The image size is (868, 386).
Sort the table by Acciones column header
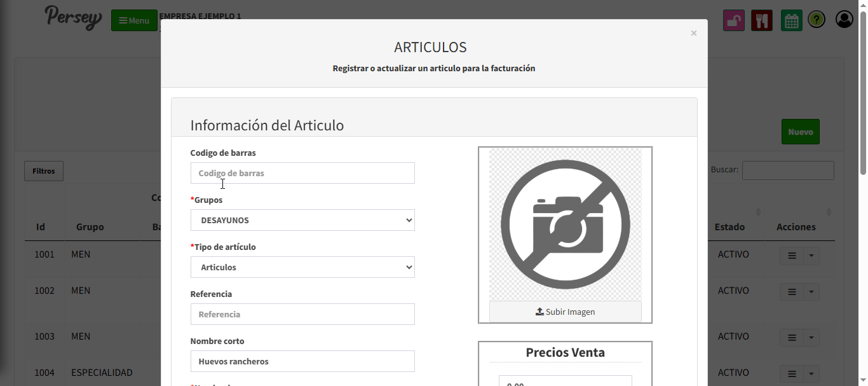[x=796, y=227]
